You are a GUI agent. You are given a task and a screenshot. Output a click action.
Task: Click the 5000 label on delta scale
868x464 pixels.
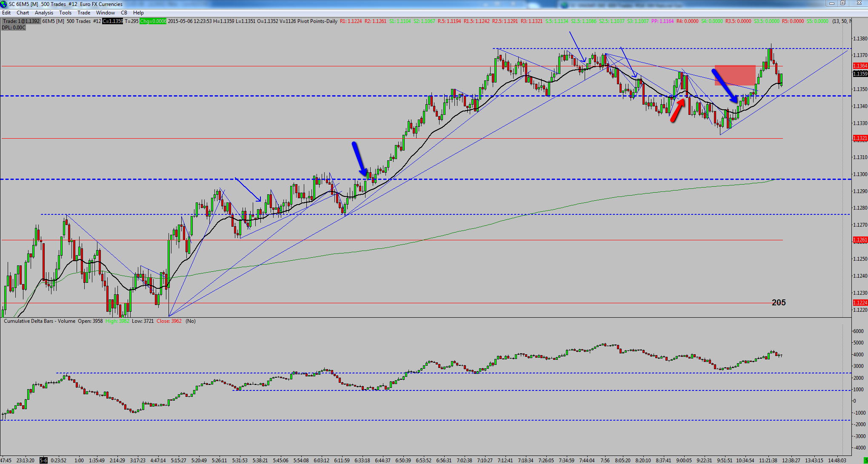(x=858, y=343)
